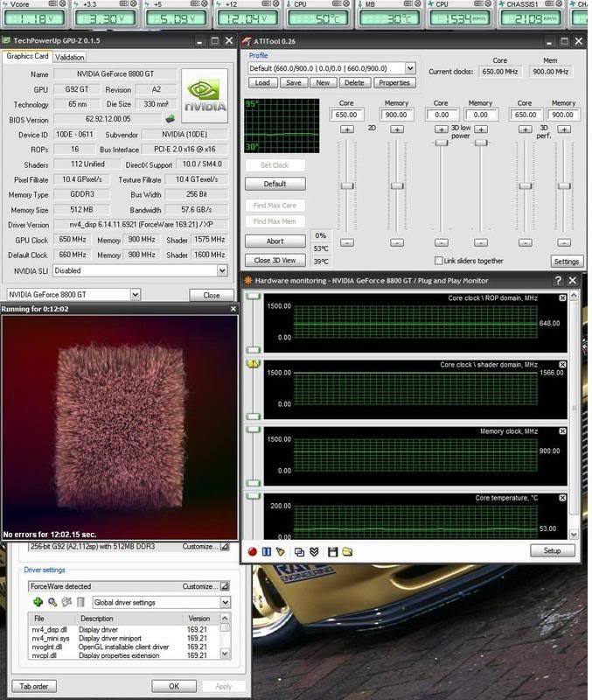
Task: Click the 2D Core clock slider handle
Action: (x=346, y=185)
